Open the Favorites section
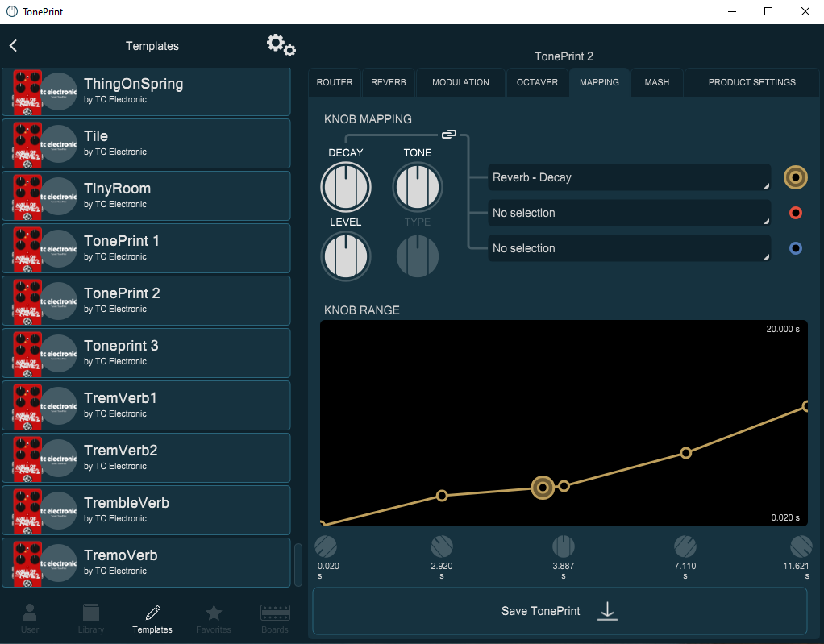Viewport: 824px width, 644px height. click(x=214, y=618)
